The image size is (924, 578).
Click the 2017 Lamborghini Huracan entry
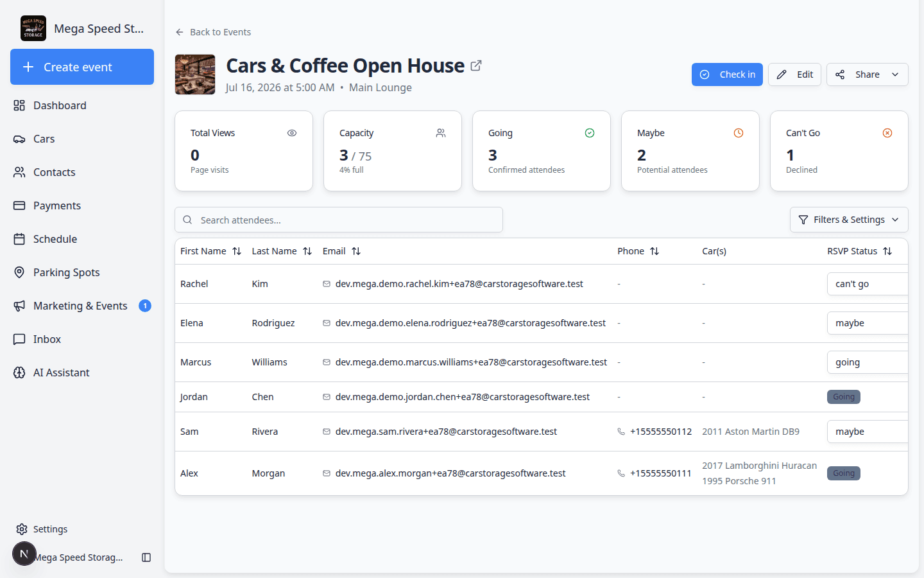tap(759, 466)
